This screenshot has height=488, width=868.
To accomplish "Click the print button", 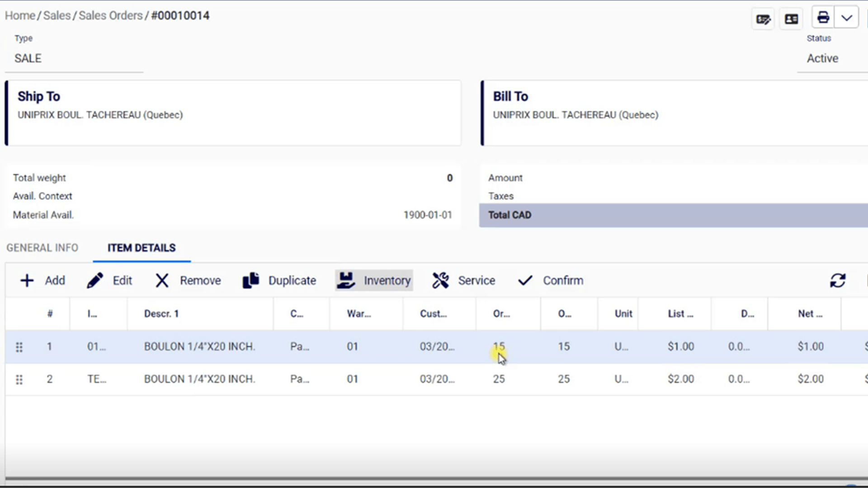I will [x=822, y=18].
